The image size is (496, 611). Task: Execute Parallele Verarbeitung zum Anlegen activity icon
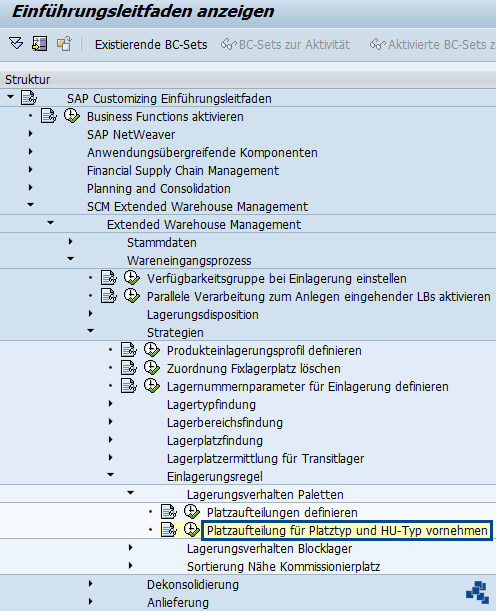[x=132, y=296]
